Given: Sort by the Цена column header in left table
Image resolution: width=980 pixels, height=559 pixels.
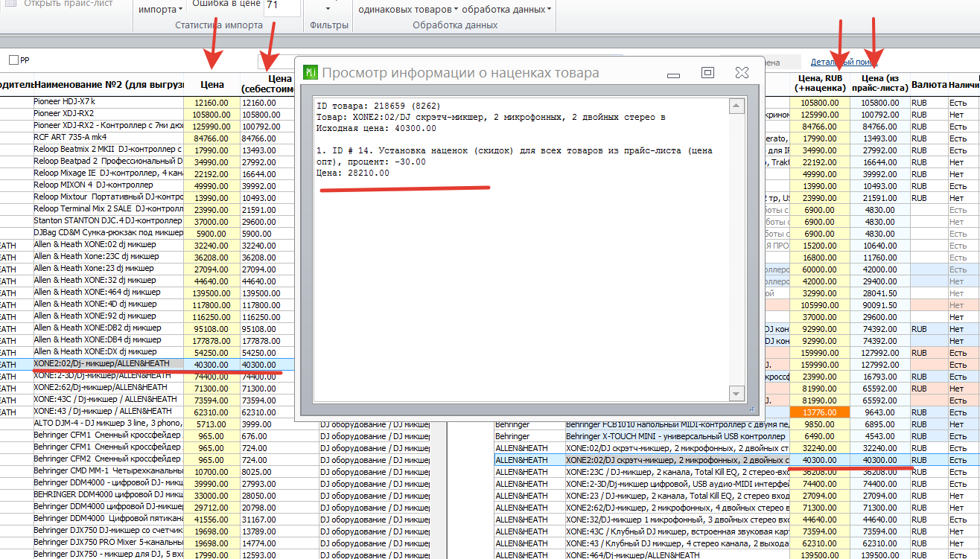Looking at the screenshot, I should [212, 85].
